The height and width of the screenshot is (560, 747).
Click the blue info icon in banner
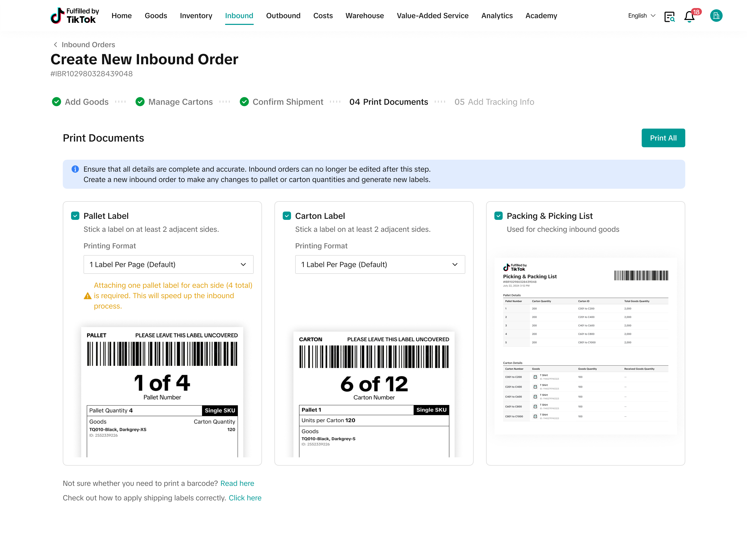75,169
